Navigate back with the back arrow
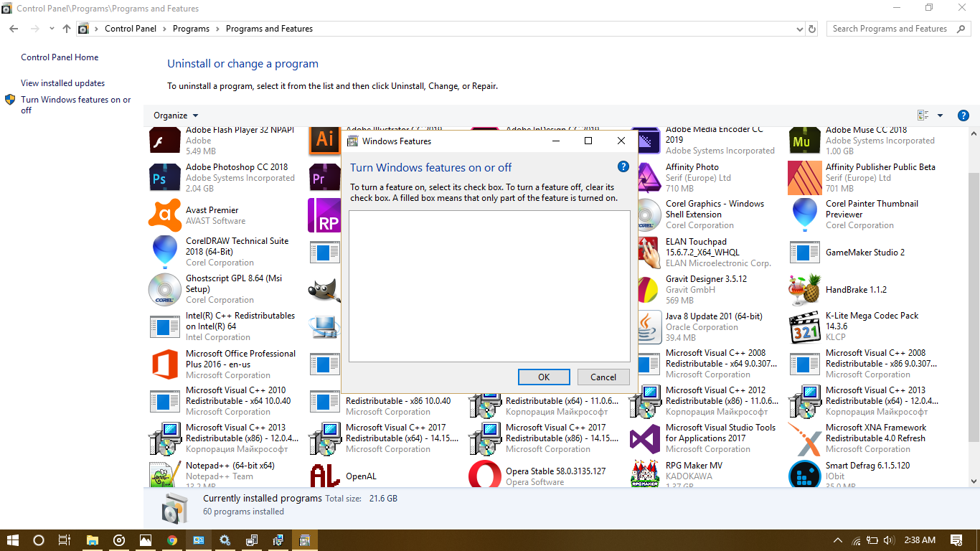980x551 pixels. (14, 29)
